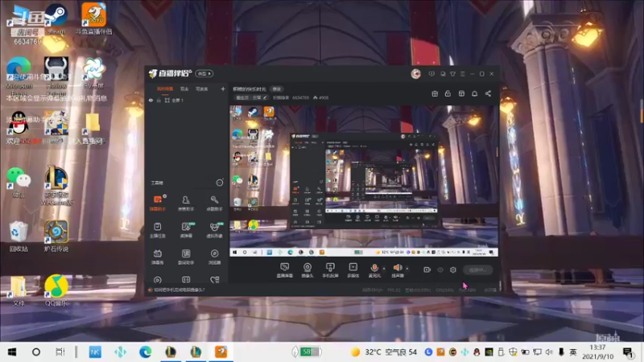Screen dimensions: 644x362
Task: Toggle the 麦克风 microphone mute
Action: point(374,270)
